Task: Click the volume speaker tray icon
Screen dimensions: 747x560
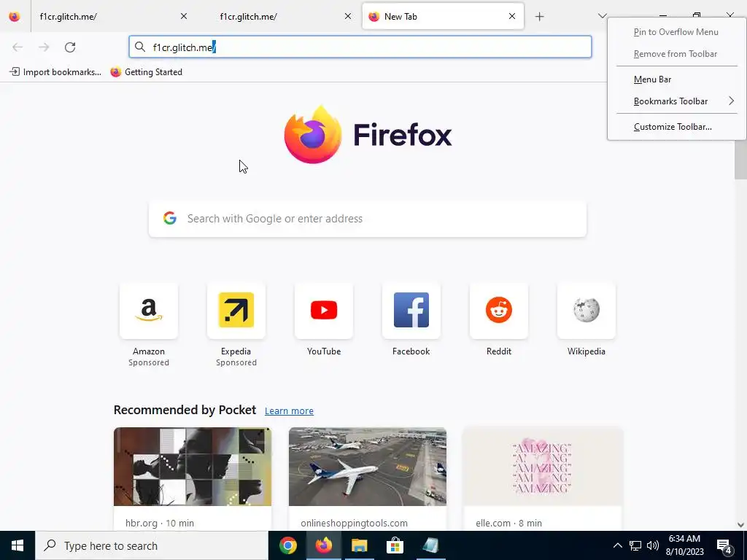Action: (653, 545)
